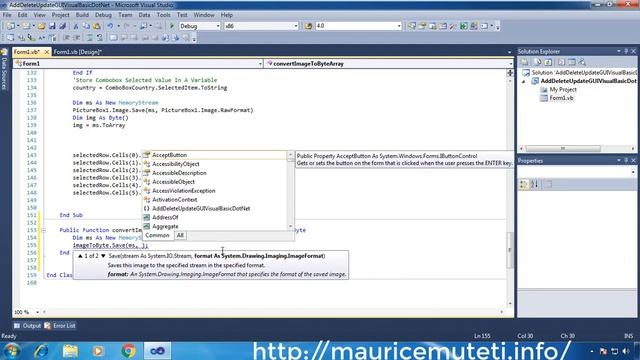Open the Error List panel tab
The image size is (640, 360).
coord(60,326)
